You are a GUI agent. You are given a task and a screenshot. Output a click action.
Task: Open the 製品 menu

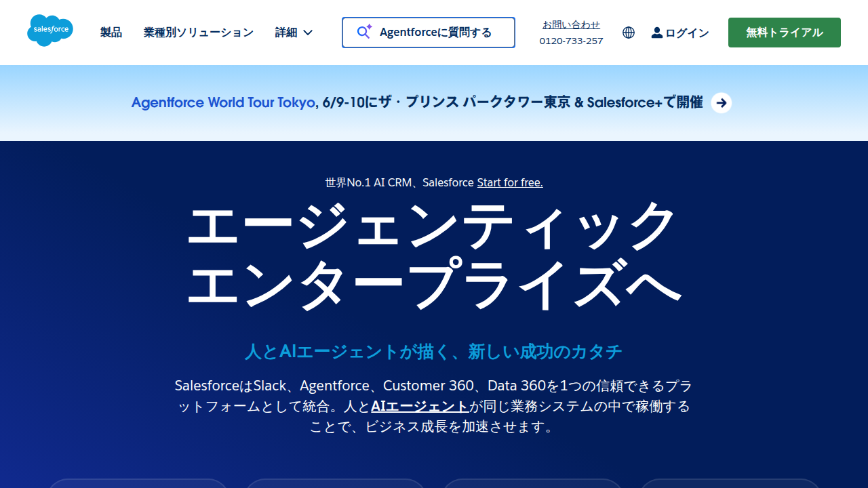point(111,33)
